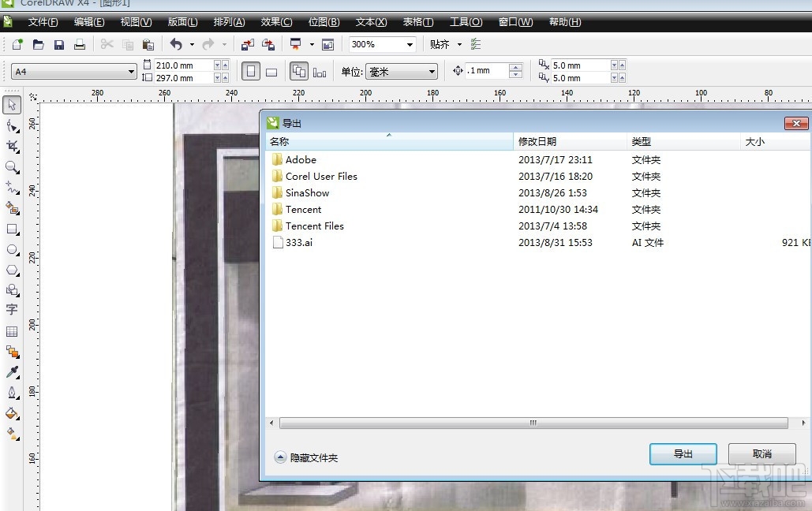Select the Pick tool
Viewport: 812px width, 511px height.
(x=11, y=104)
